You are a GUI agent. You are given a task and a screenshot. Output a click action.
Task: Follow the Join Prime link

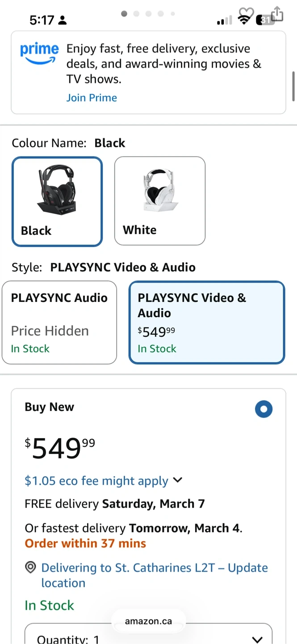(92, 98)
